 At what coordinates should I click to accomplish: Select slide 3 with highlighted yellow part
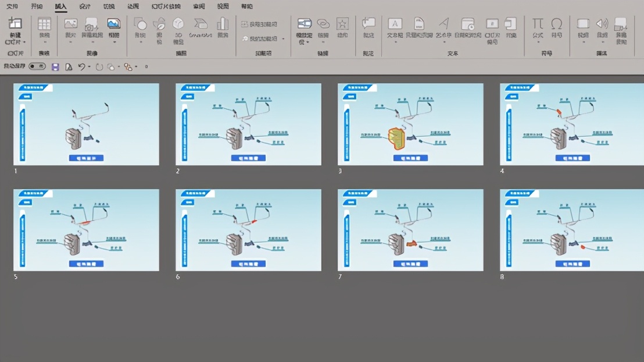coord(410,124)
